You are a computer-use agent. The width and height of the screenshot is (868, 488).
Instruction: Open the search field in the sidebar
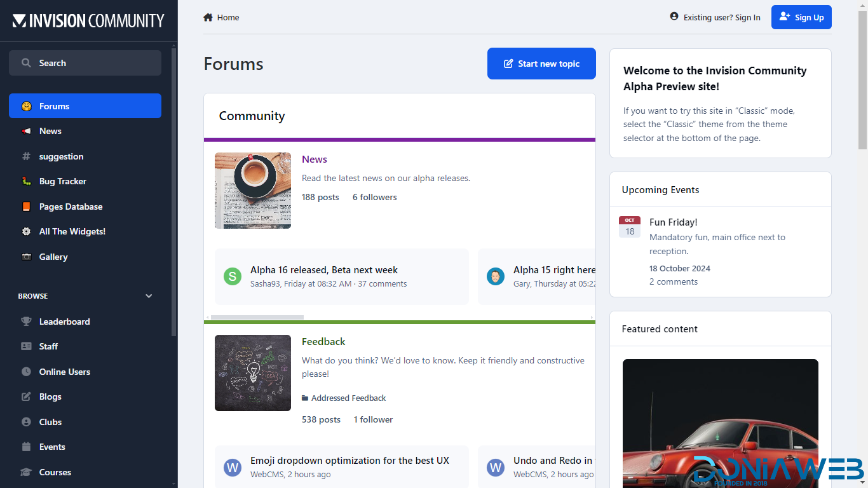85,63
